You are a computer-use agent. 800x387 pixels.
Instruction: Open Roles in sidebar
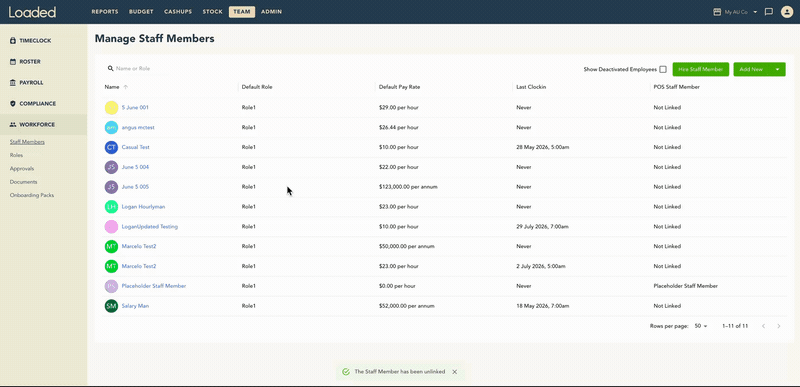pos(16,155)
